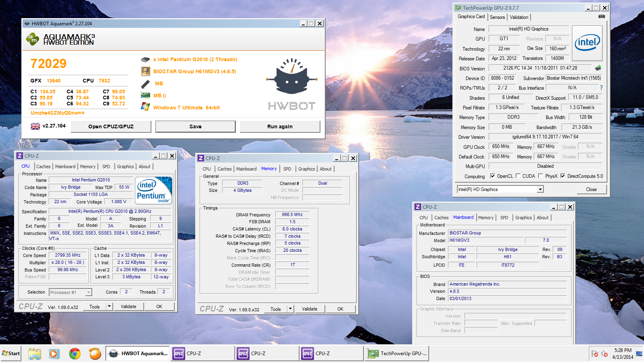Click Run again button
The height and width of the screenshot is (362, 644).
[280, 126]
